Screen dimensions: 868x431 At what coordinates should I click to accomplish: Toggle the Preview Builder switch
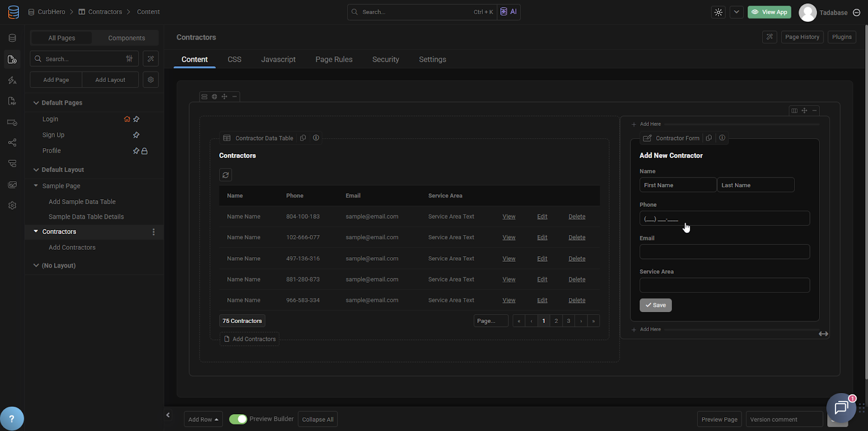tap(238, 419)
